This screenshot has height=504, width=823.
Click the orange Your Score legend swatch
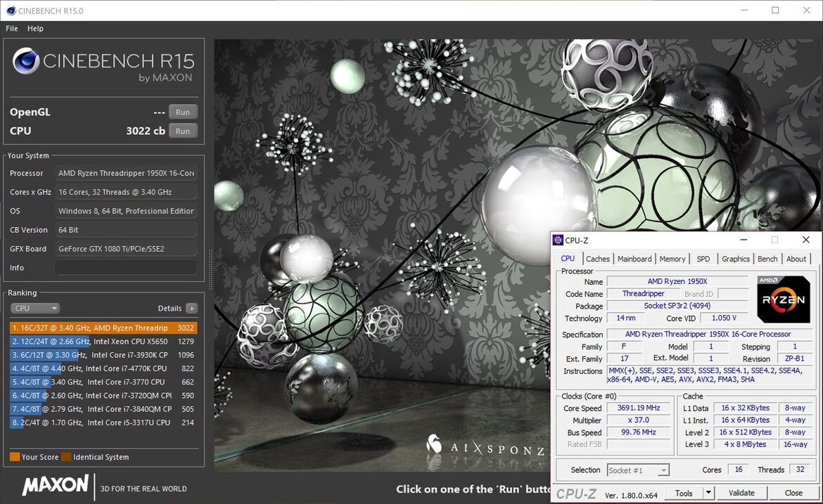(15, 457)
